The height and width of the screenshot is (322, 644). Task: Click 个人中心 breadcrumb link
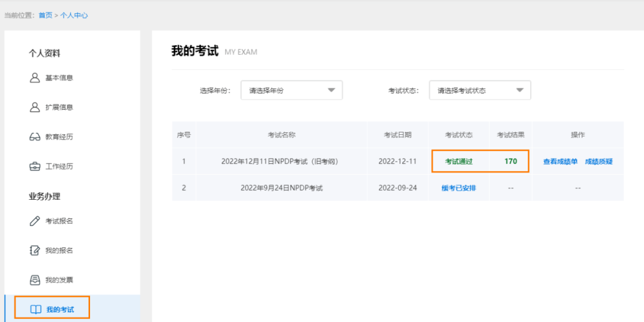[74, 16]
